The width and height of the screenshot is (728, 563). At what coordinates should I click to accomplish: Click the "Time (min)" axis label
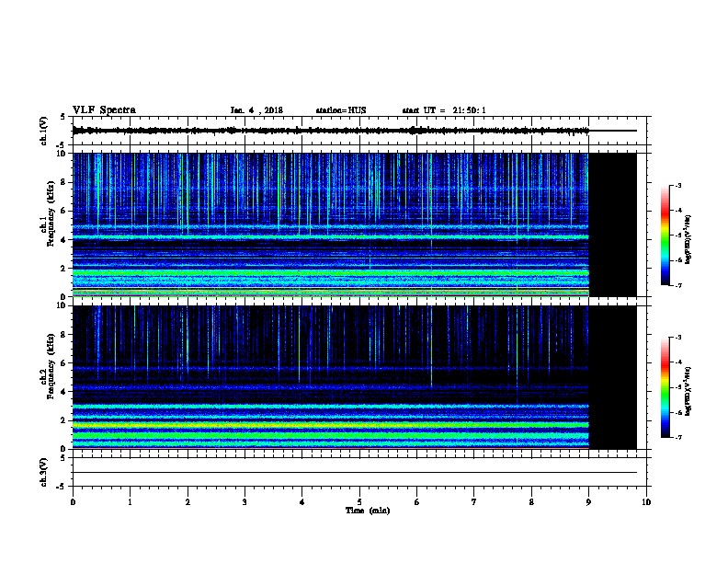point(368,511)
